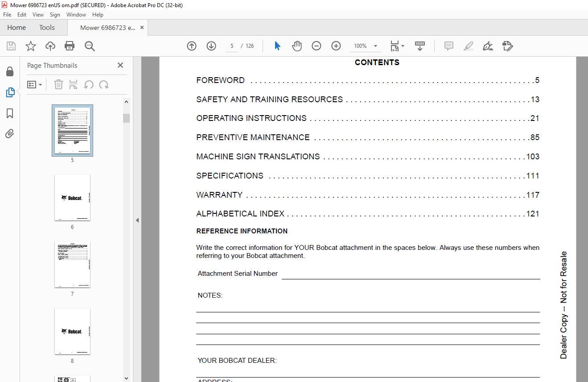
Task: Click the scrolling mode keyboard icon
Action: click(419, 46)
